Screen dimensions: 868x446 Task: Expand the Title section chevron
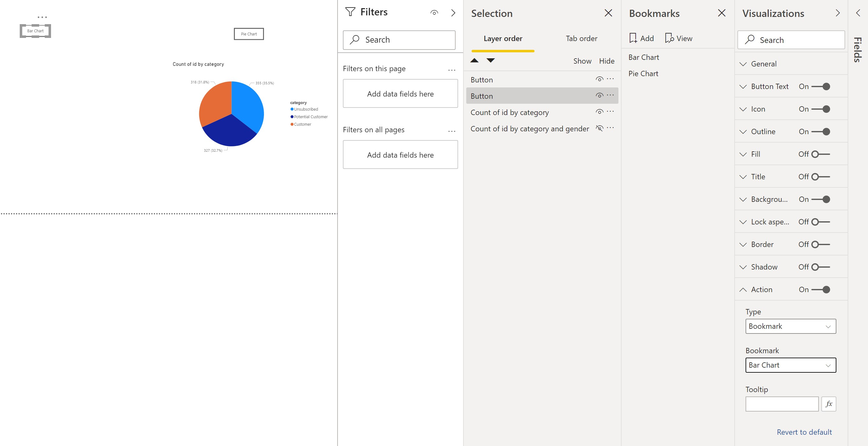pos(743,177)
